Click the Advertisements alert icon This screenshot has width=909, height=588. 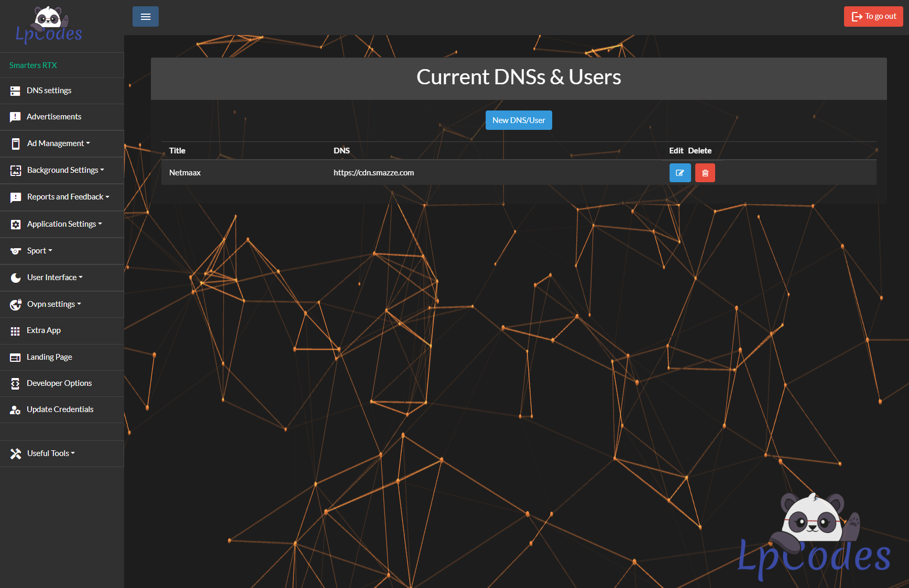pos(15,117)
